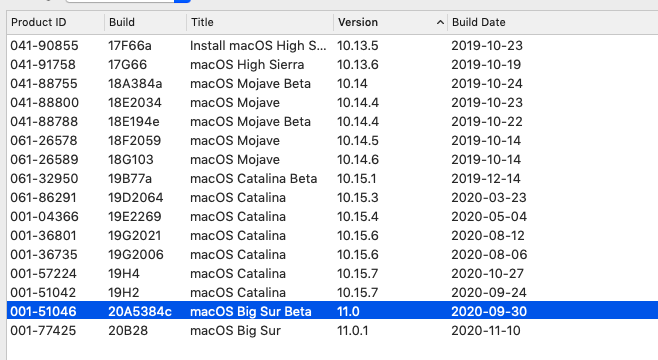658x360 pixels.
Task: Select product ID 061-26589
Action: [44, 159]
